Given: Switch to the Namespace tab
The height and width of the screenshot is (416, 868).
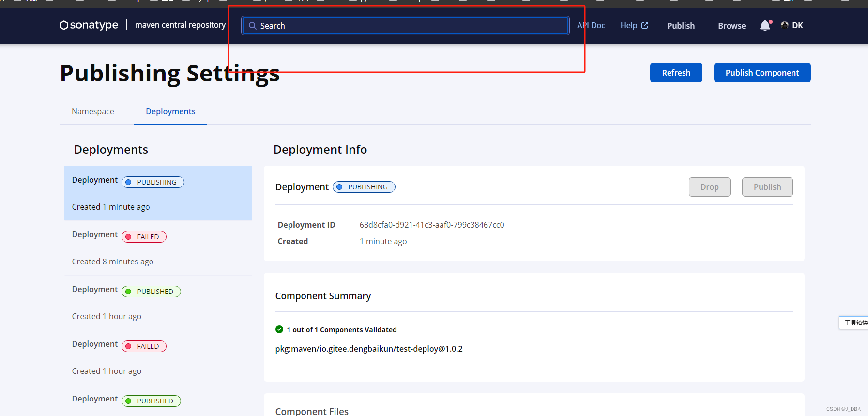Looking at the screenshot, I should coord(93,111).
